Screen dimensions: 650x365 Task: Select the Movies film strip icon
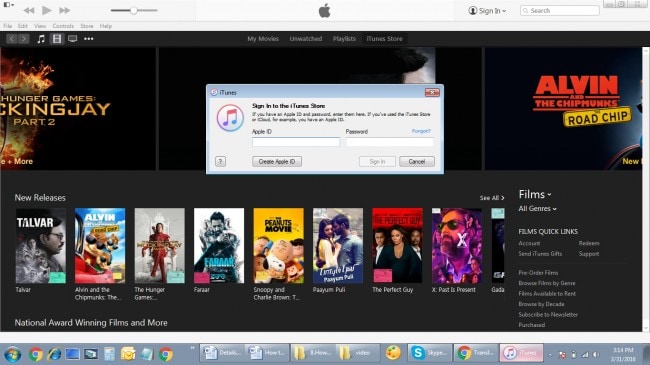pos(57,39)
